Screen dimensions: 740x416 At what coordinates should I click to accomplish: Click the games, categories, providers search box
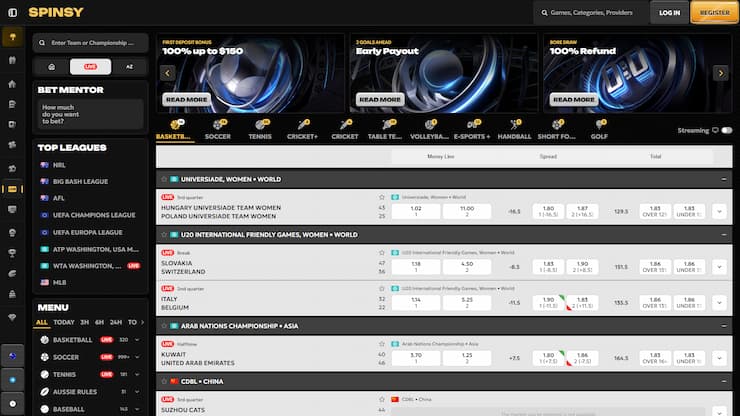click(591, 13)
